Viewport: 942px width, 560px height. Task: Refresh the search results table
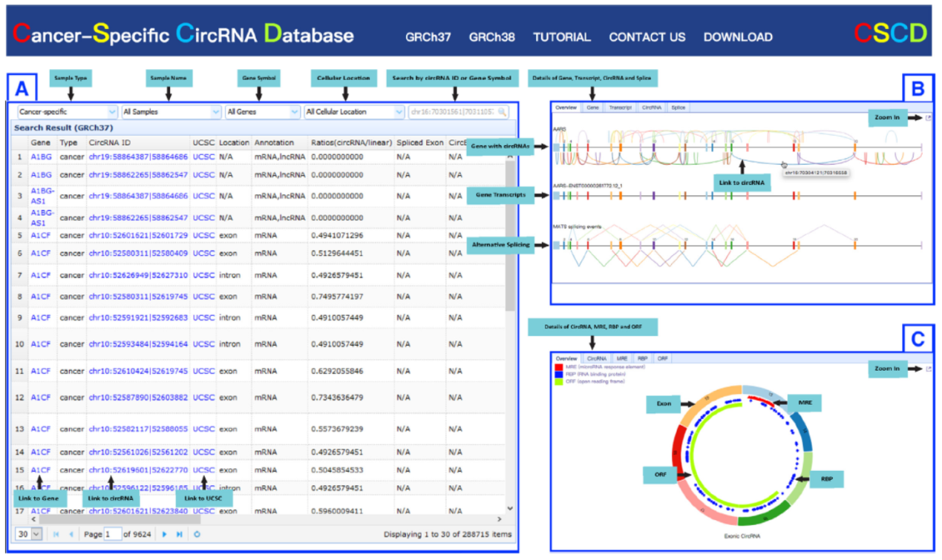click(x=197, y=534)
